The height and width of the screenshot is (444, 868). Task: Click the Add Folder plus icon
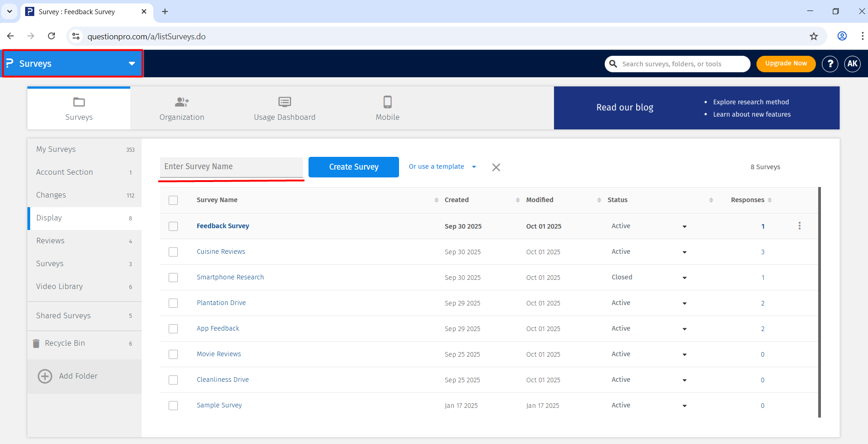[45, 376]
